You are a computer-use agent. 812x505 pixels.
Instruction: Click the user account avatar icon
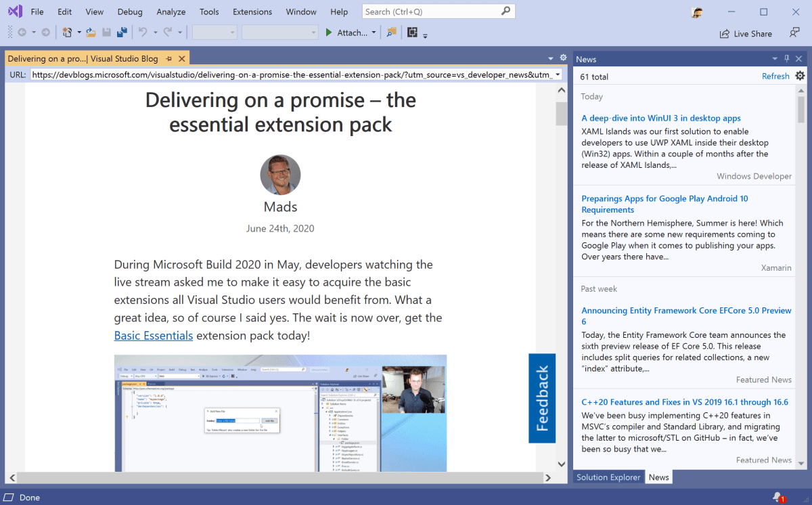pyautogui.click(x=698, y=12)
